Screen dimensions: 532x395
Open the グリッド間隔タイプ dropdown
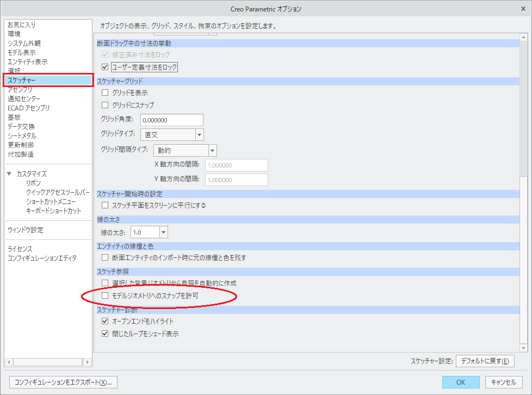(x=212, y=151)
